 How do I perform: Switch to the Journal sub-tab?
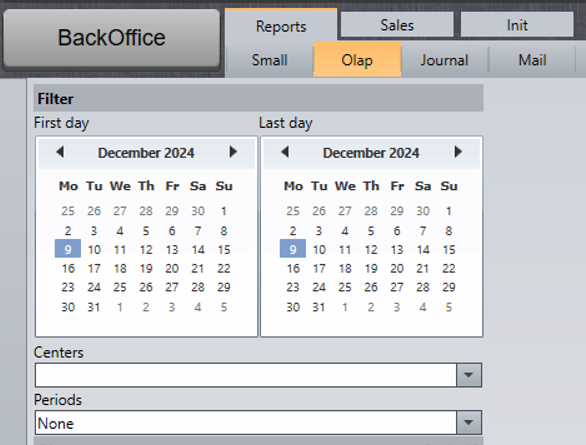pos(444,60)
